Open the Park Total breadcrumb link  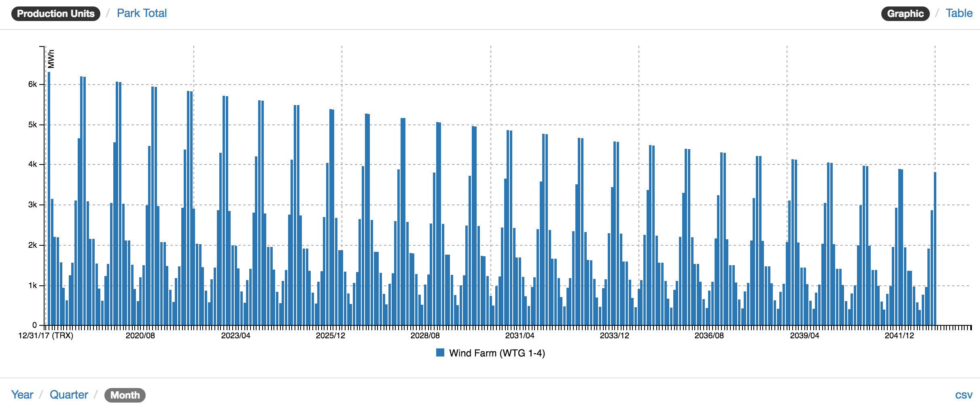coord(142,13)
